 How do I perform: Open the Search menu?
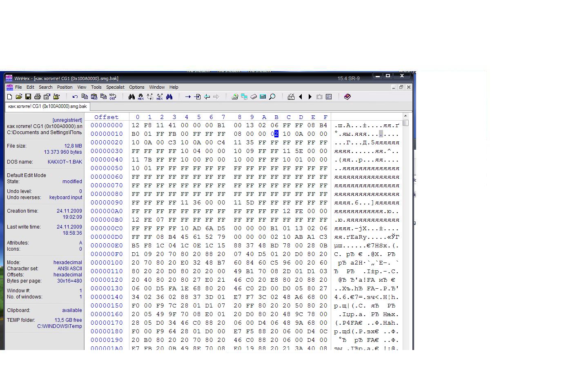click(45, 87)
